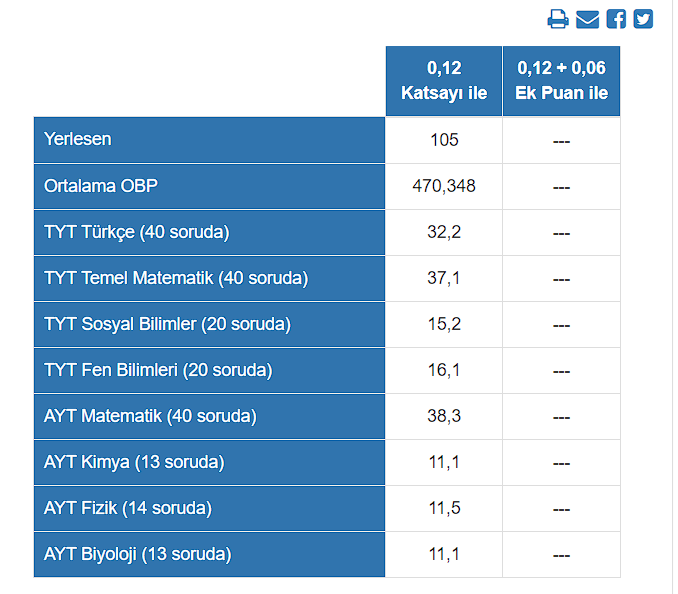This screenshot has width=678, height=594.
Task: Click the AYT Matematik value 38,3
Action: click(x=444, y=416)
